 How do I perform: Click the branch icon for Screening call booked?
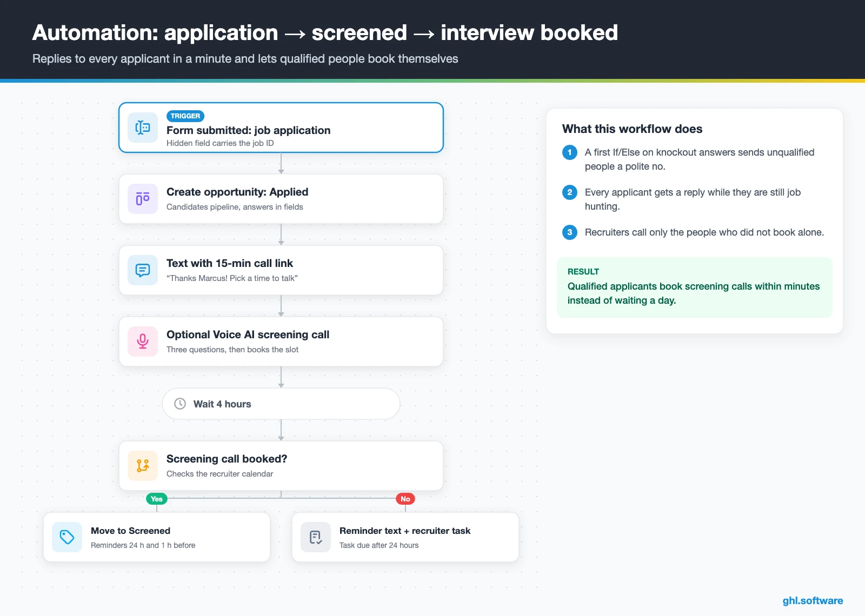tap(143, 466)
